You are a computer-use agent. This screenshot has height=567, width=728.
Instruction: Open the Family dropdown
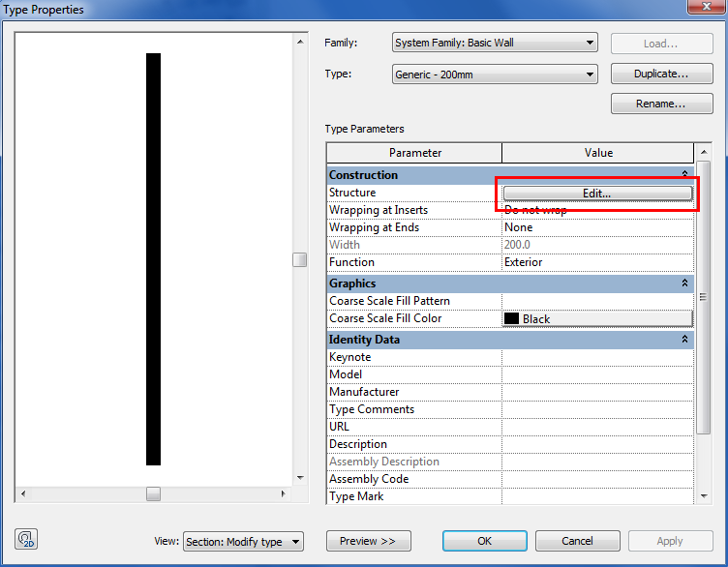(495, 43)
